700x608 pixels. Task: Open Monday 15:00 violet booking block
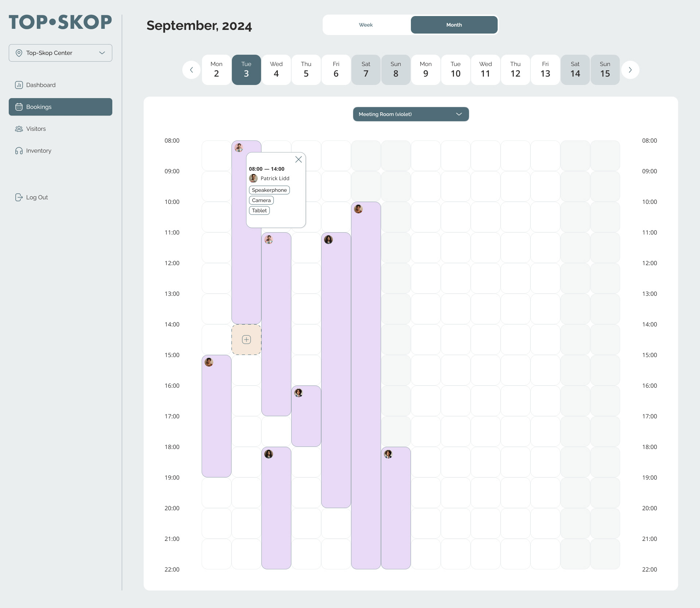(x=217, y=416)
